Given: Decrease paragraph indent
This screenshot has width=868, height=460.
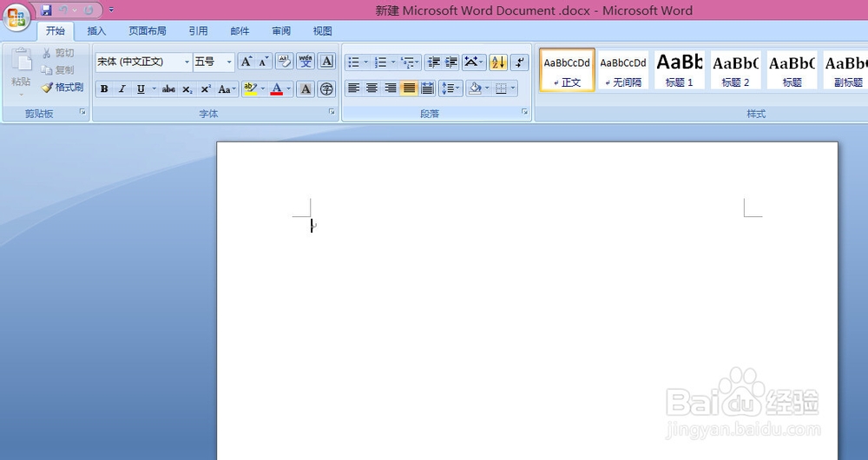Looking at the screenshot, I should 434,62.
